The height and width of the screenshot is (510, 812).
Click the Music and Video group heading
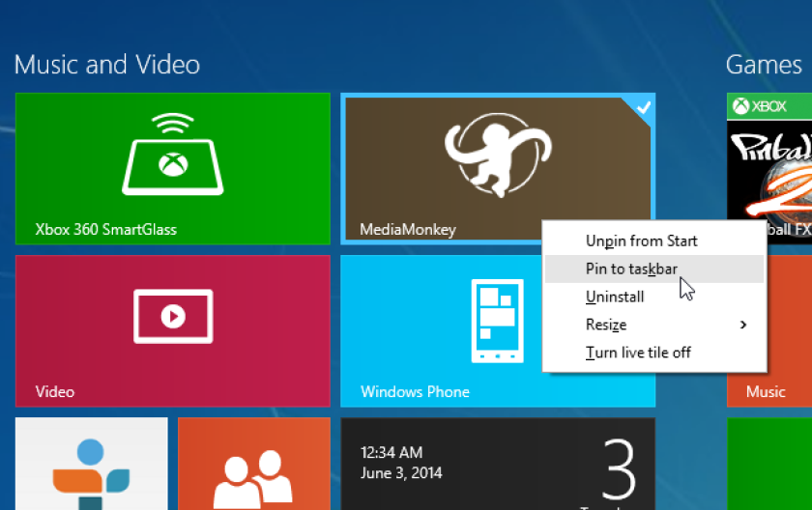107,65
